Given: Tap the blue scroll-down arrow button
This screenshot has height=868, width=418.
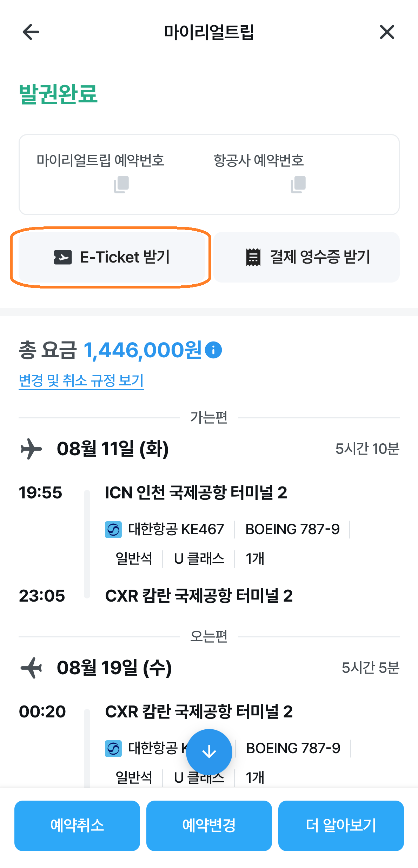Looking at the screenshot, I should click(x=209, y=752).
